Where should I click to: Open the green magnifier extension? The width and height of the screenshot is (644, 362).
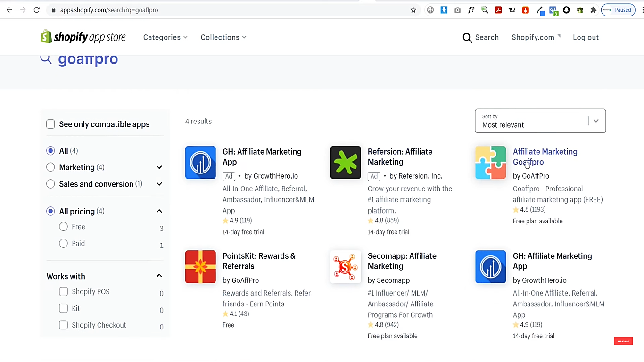(485, 10)
